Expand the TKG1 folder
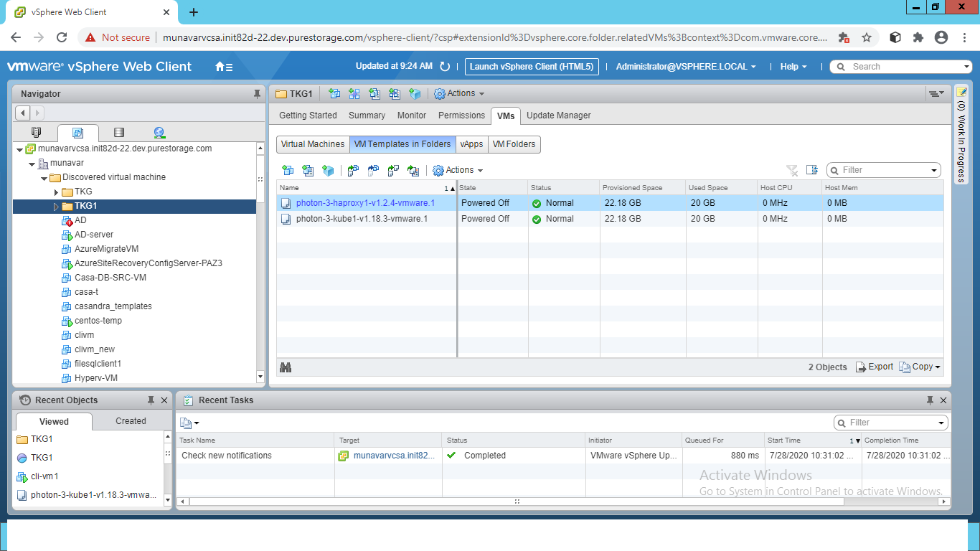Viewport: 980px width, 551px height. coord(57,207)
